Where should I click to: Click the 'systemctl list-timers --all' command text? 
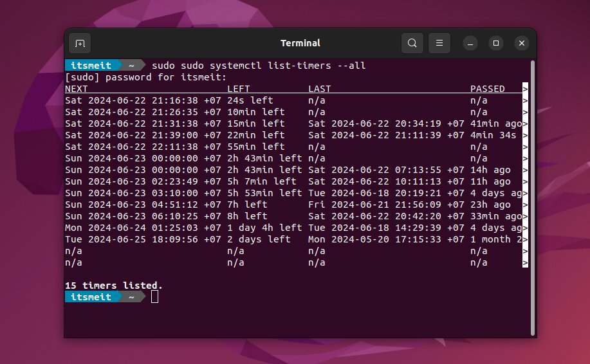coord(288,66)
